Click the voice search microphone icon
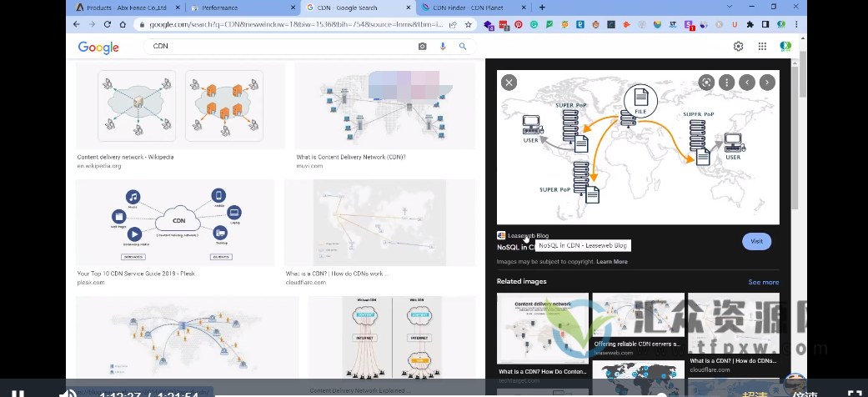868x397 pixels. [x=442, y=47]
